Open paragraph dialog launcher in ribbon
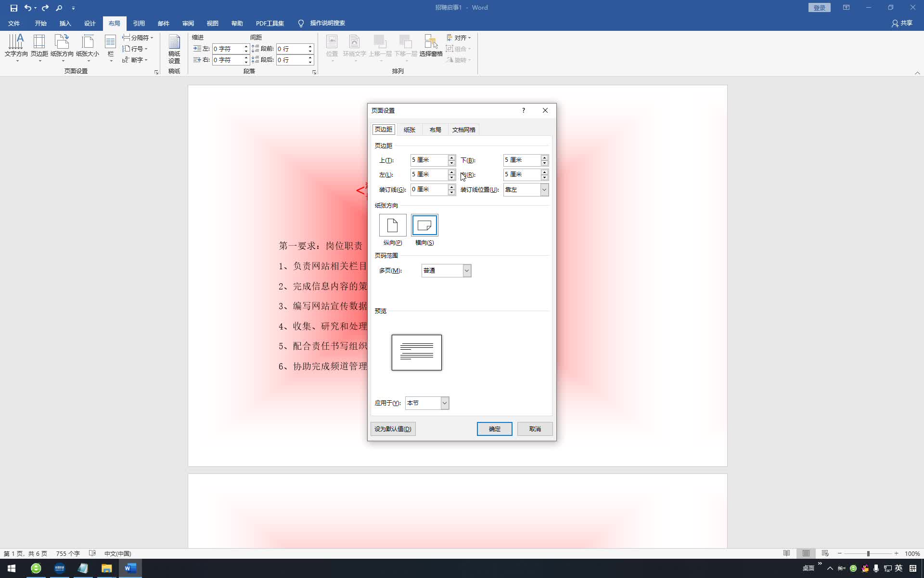 [x=314, y=72]
